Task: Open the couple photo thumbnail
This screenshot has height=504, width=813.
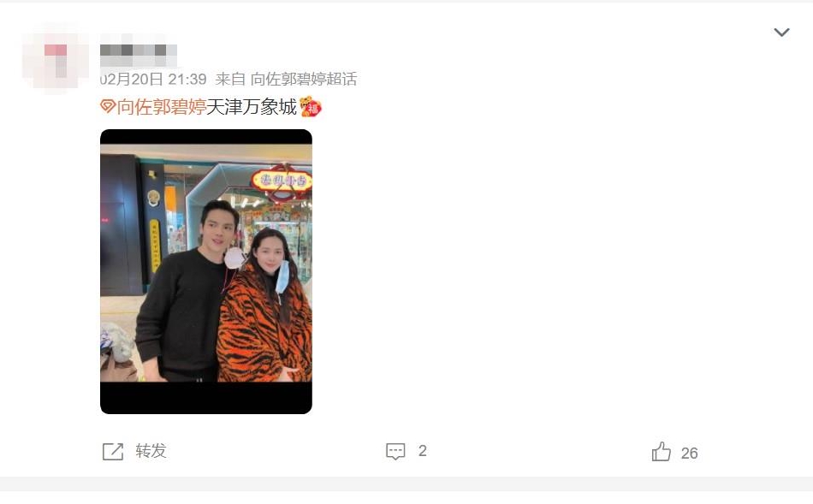Action: [206, 271]
